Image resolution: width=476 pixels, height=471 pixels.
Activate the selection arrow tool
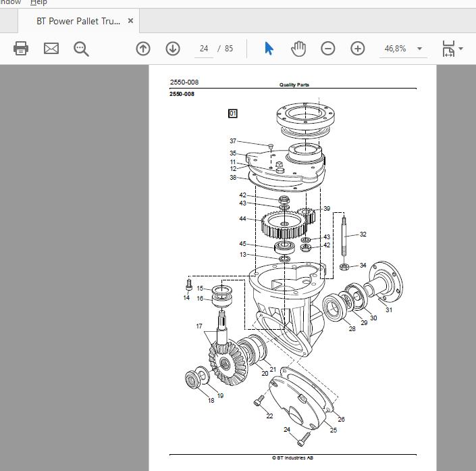[269, 49]
